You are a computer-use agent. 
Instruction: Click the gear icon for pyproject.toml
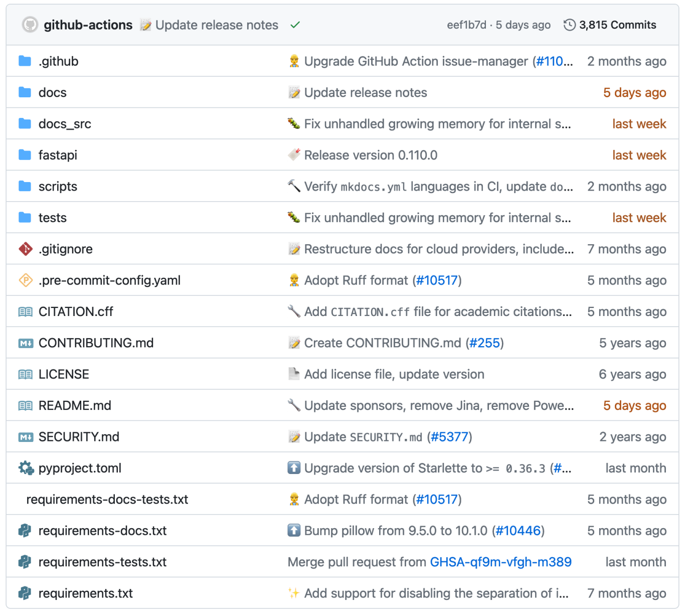click(x=25, y=468)
